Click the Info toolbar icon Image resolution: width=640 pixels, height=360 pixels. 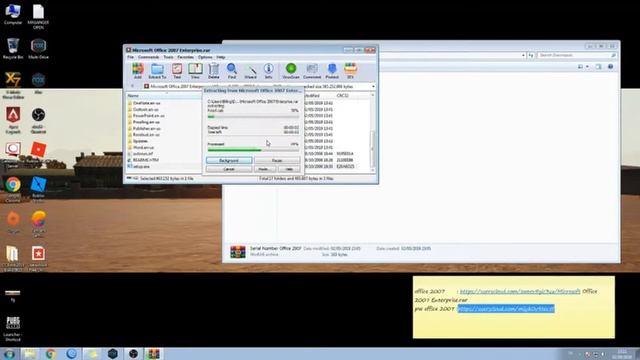tap(268, 71)
